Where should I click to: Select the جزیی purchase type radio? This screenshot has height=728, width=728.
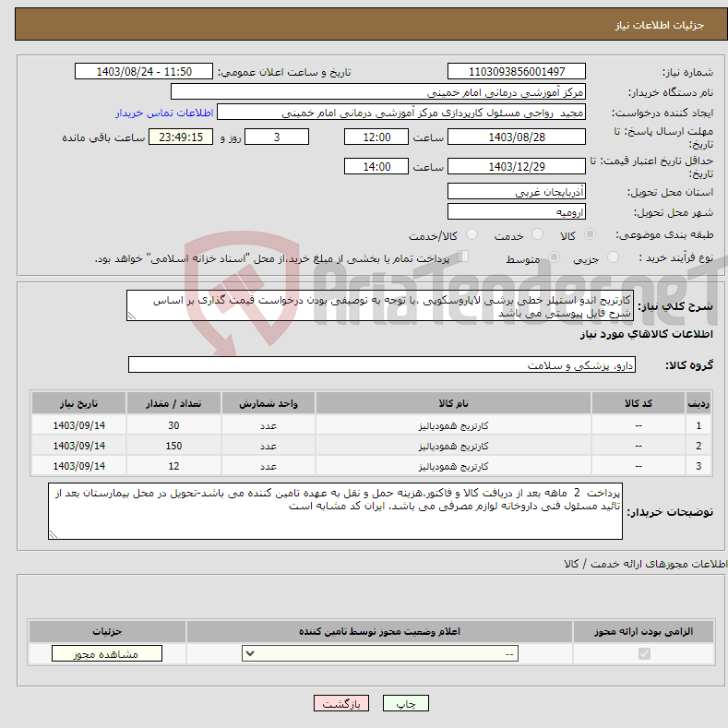pos(613,257)
